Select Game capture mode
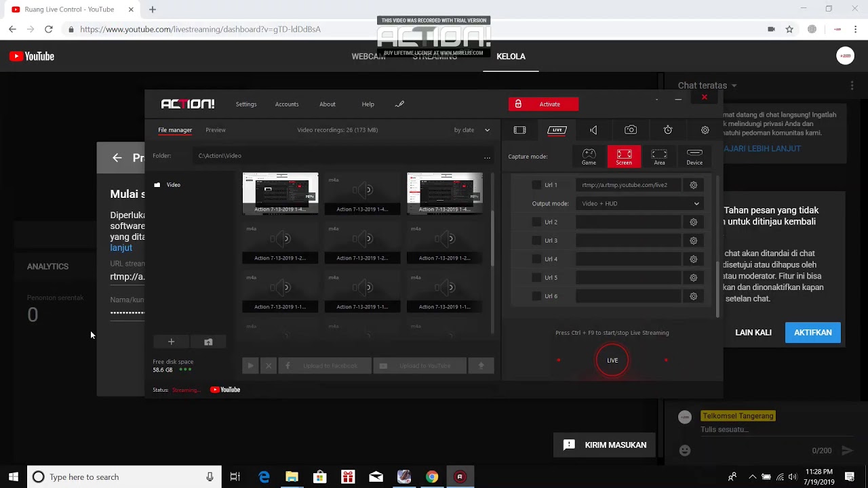868x488 pixels. click(x=589, y=157)
